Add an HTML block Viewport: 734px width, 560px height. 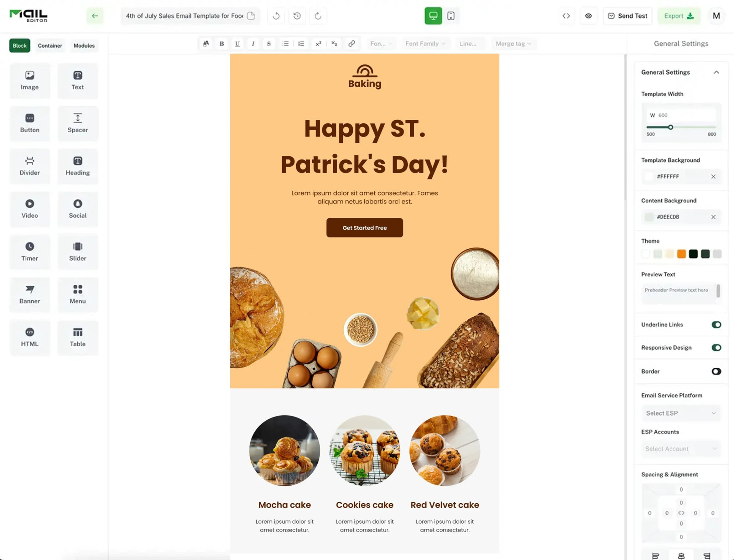(x=30, y=338)
